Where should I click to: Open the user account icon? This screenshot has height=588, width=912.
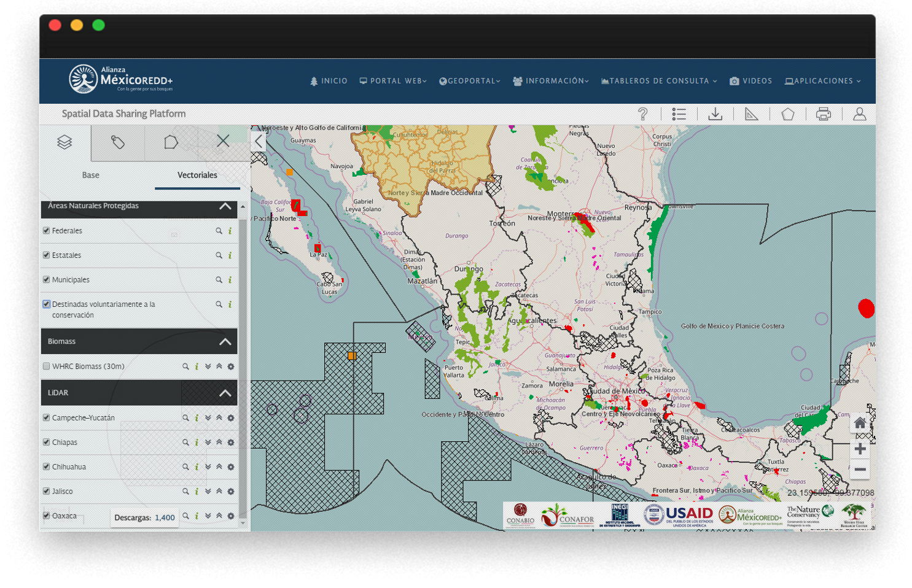click(x=859, y=114)
